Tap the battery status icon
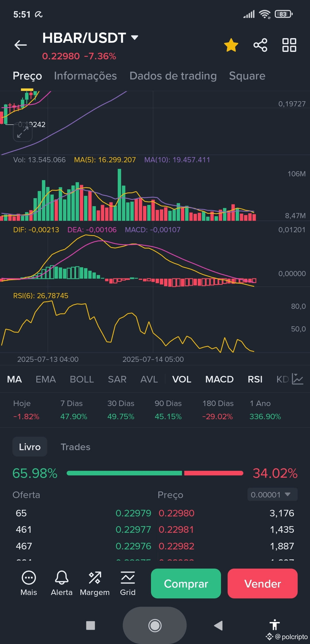Viewport: 310px width, 644px height. pos(284,14)
